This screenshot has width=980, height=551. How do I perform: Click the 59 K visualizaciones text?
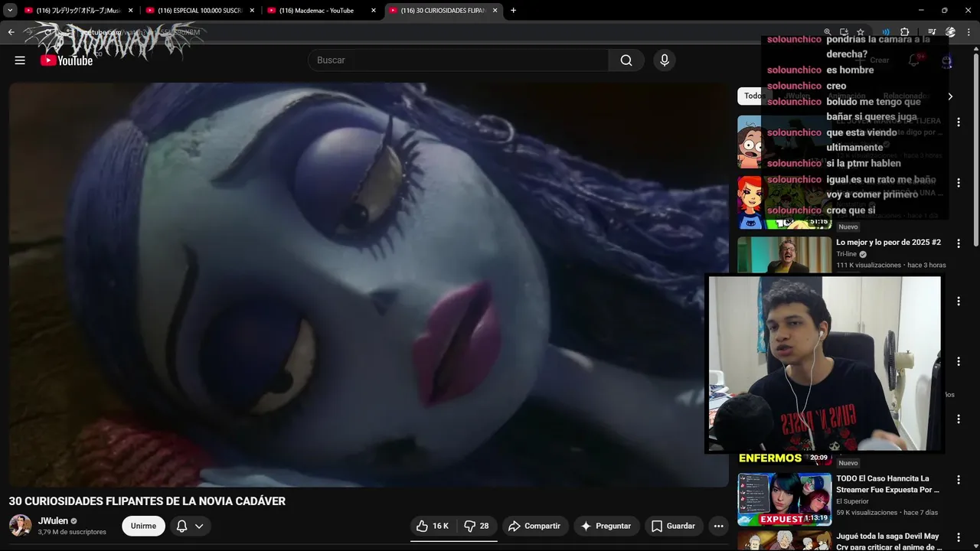coord(867,513)
